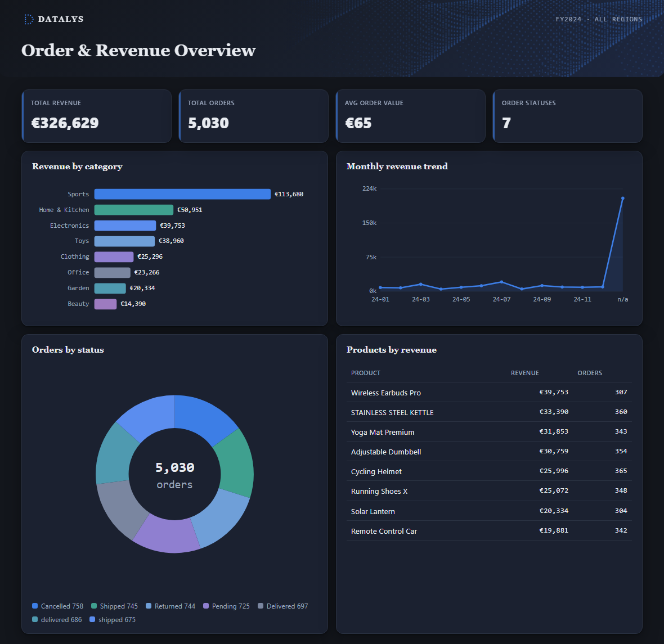The image size is (664, 644).
Task: Click the €39,753 revenue cell in table
Action: (554, 392)
